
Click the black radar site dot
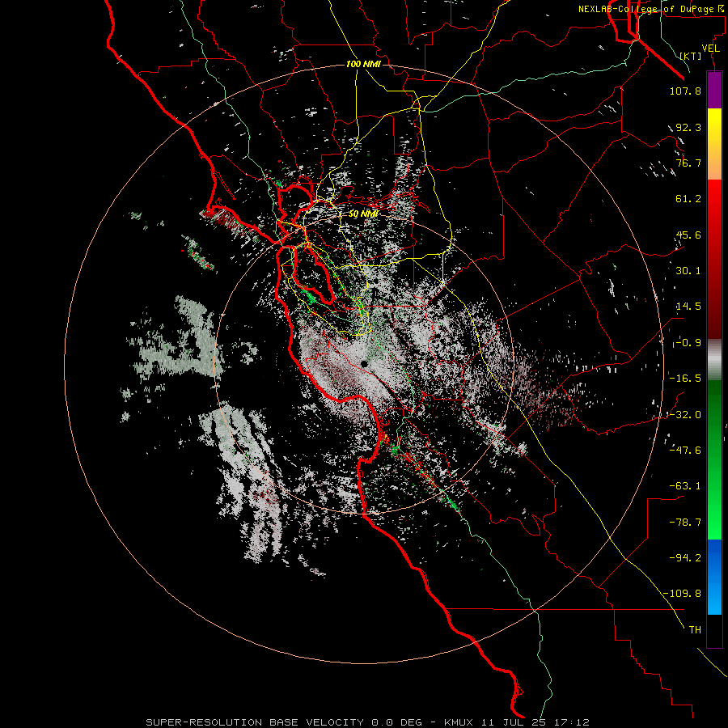coord(365,364)
